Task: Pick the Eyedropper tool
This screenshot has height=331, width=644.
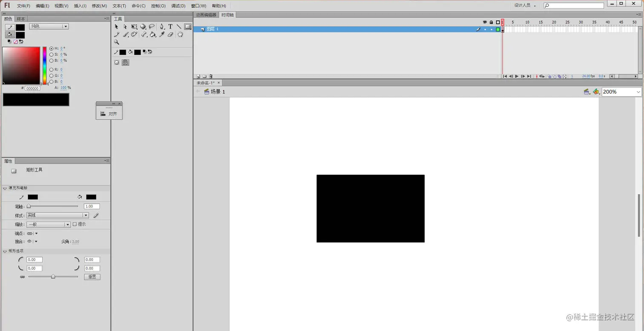Action: pyautogui.click(x=162, y=35)
